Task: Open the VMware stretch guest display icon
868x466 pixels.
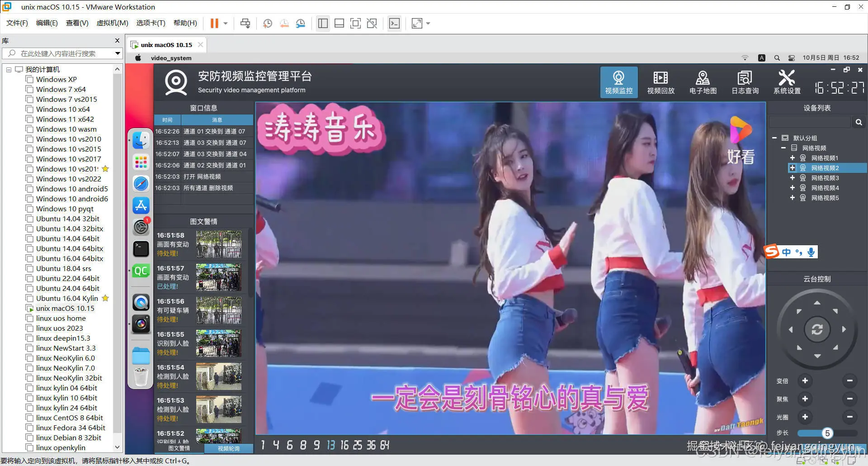Action: point(417,23)
